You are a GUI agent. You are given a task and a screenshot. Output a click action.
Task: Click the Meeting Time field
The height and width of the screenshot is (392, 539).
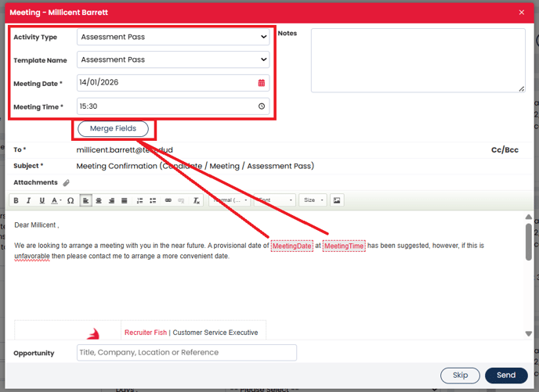pos(173,106)
